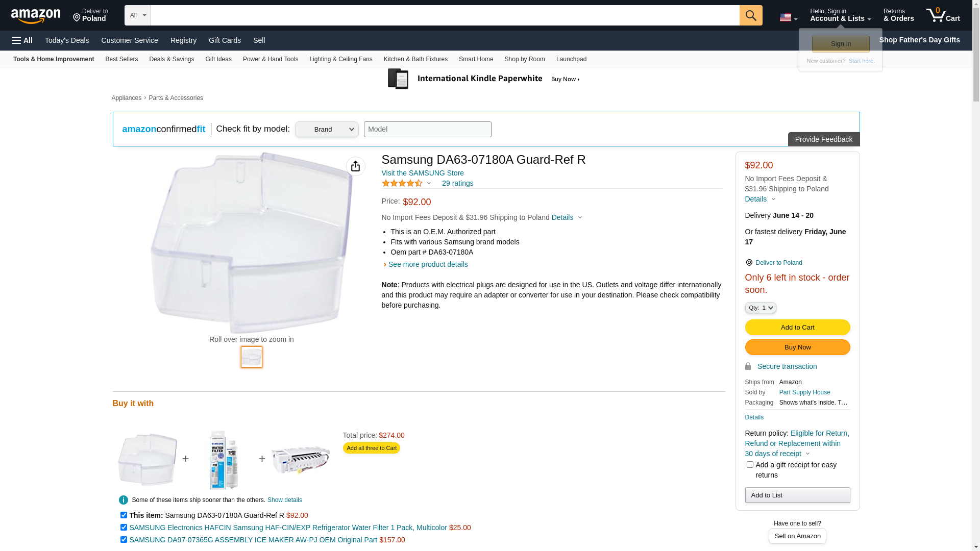Open the hamburger All menu
Image resolution: width=980 pixels, height=551 pixels.
tap(22, 40)
